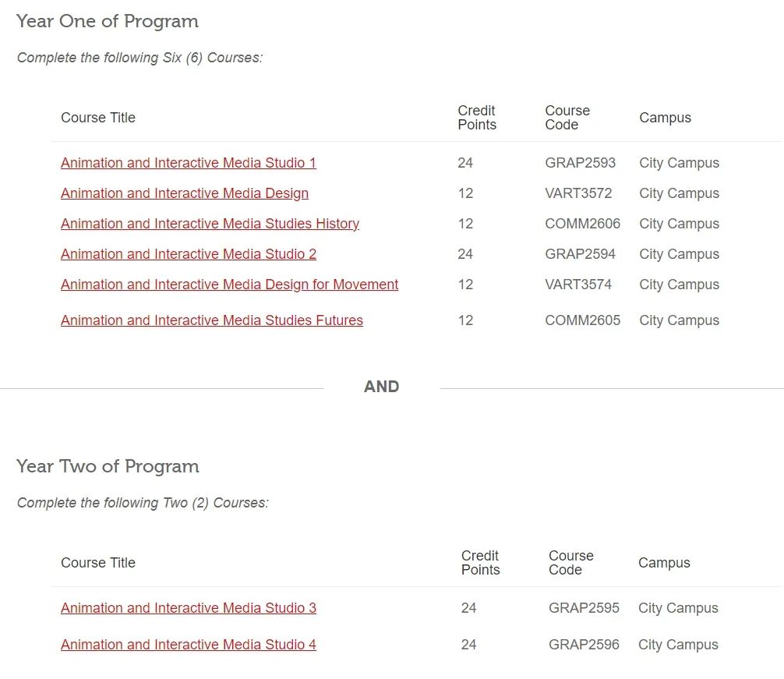This screenshot has height=679, width=784.
Task: Click Course Title header in Year One table
Action: tap(98, 118)
